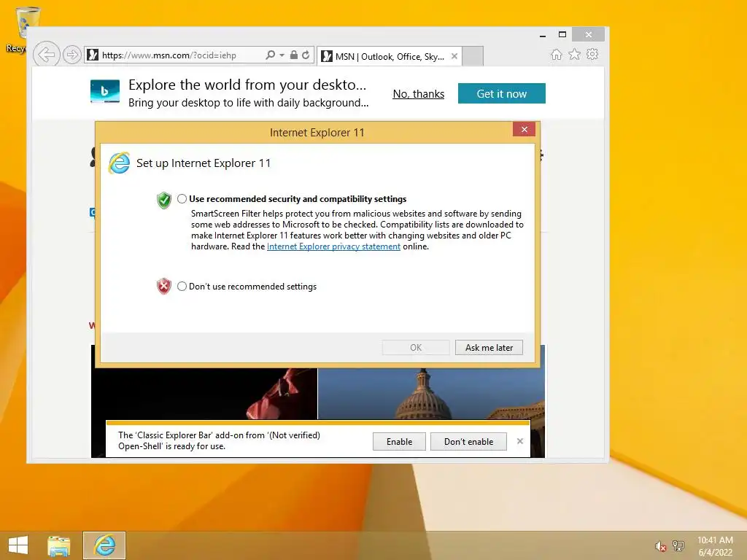The height and width of the screenshot is (560, 747).
Task: Click the No, thanks link
Action: 418,94
